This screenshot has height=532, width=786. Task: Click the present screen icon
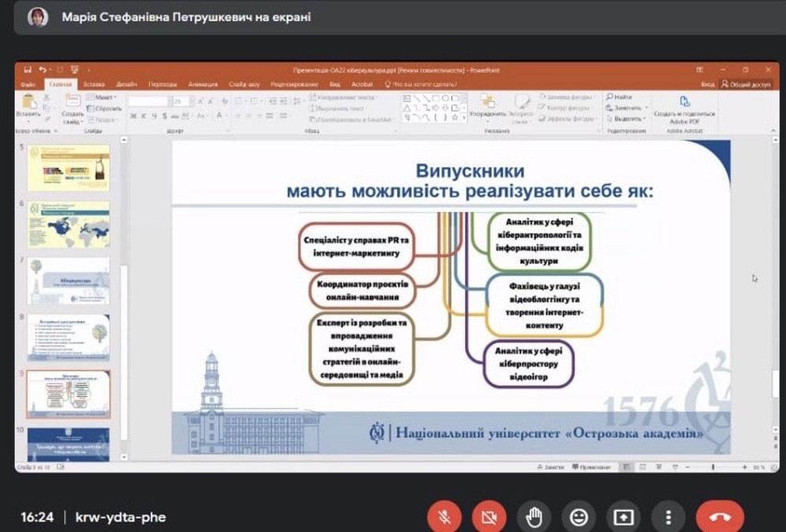(x=624, y=517)
